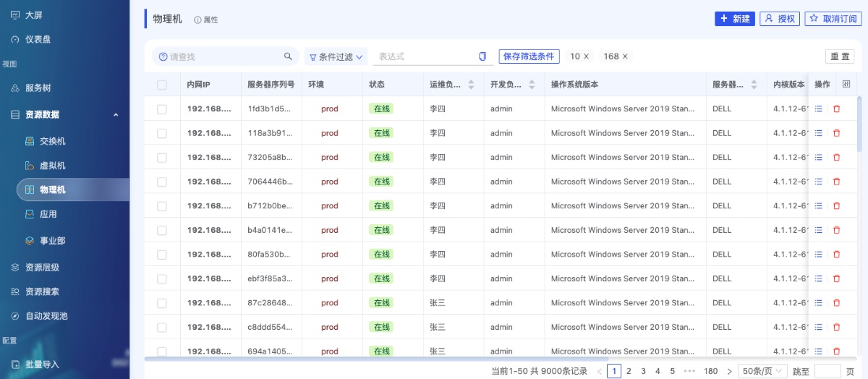The width and height of the screenshot is (868, 379).
Task: Check the row with serial 7064446b
Action: coord(162,182)
